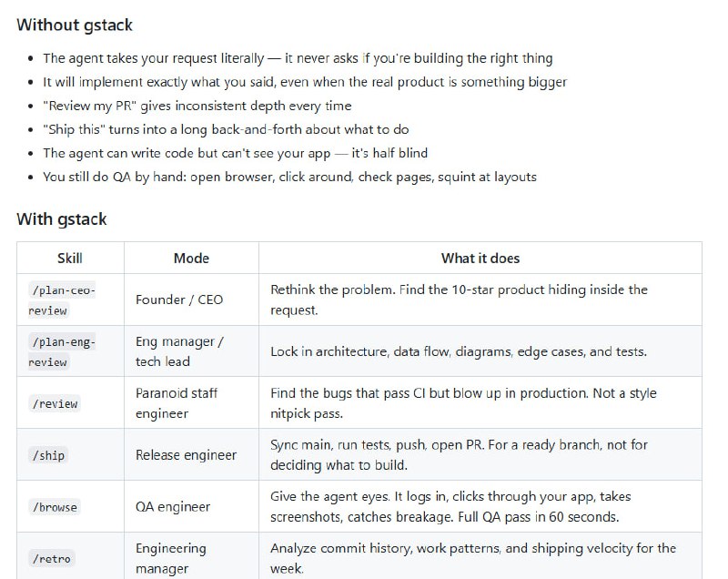Click the "Mode" column header
The width and height of the screenshot is (728, 579).
click(191, 259)
